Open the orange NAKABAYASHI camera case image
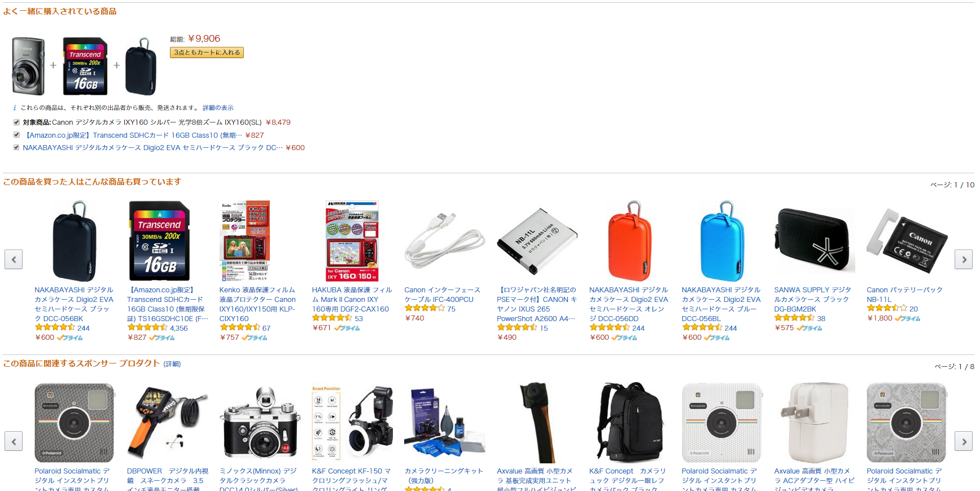 tap(629, 241)
